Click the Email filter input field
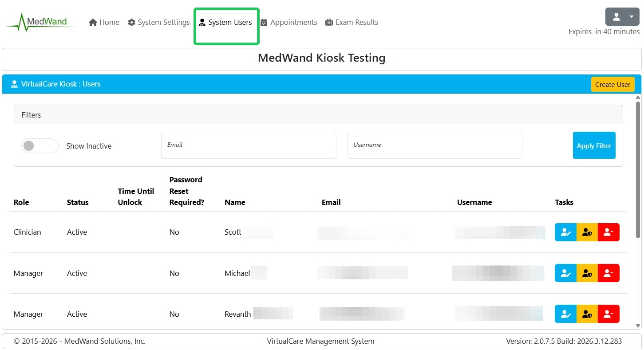The width and height of the screenshot is (644, 350). click(249, 146)
